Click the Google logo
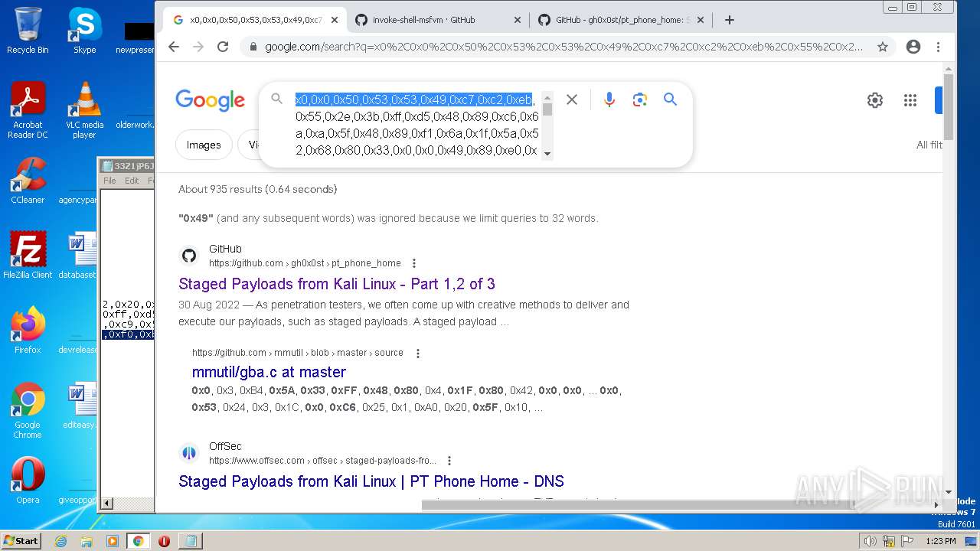This screenshot has width=980, height=551. pyautogui.click(x=210, y=100)
